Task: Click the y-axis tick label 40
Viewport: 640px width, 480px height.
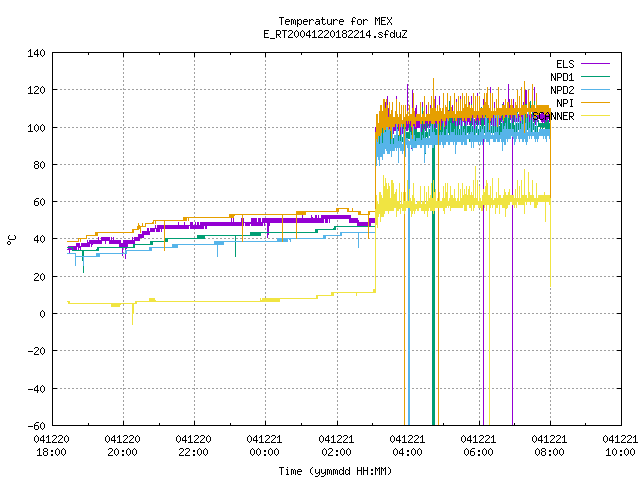Action: point(39,239)
